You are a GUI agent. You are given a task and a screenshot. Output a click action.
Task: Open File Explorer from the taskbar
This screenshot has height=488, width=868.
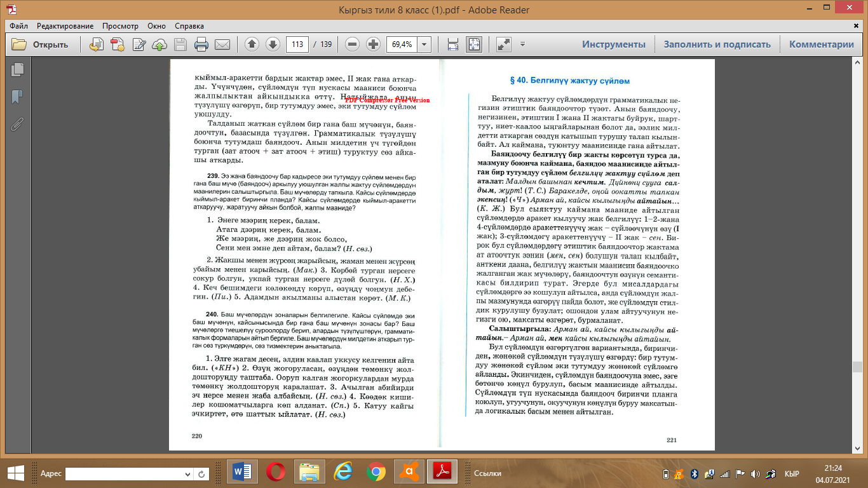[x=309, y=472]
